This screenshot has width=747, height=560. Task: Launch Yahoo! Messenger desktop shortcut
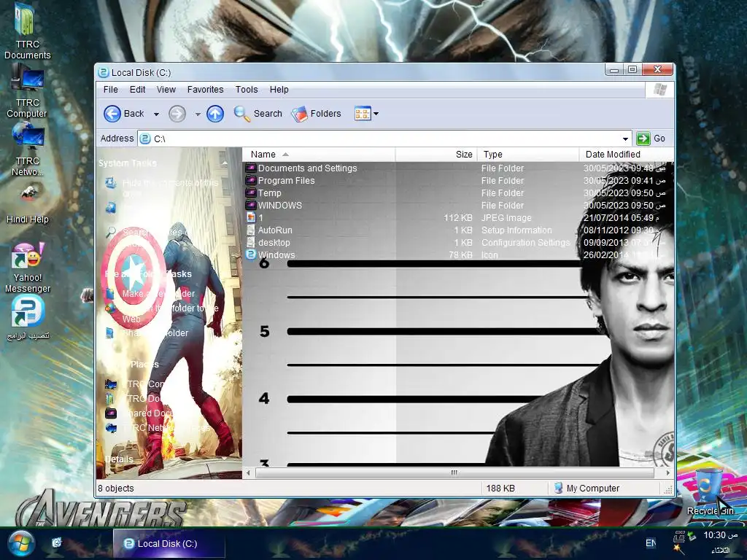27,268
